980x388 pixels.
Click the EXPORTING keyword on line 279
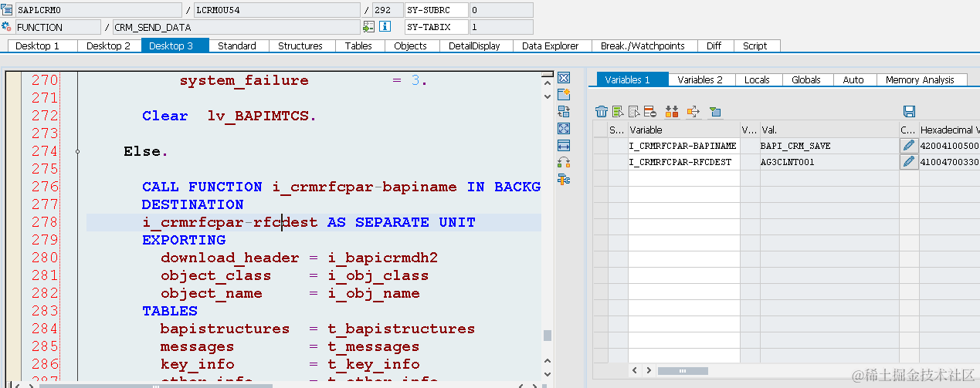click(x=184, y=240)
